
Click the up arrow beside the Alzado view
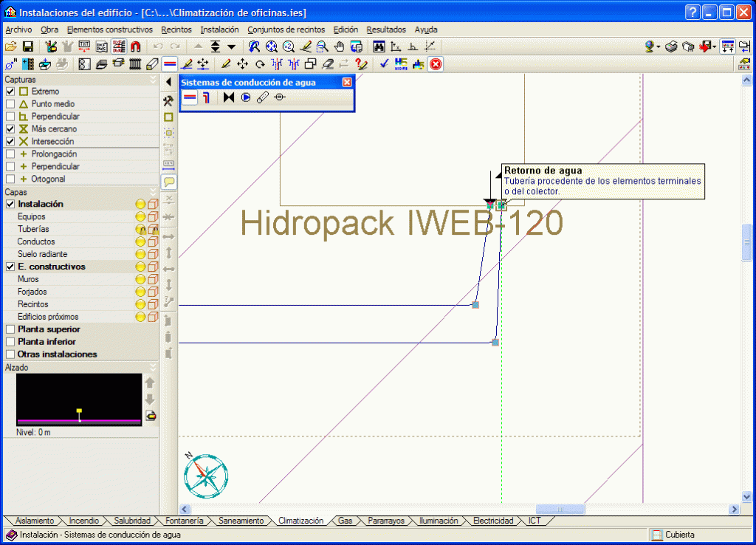click(150, 383)
